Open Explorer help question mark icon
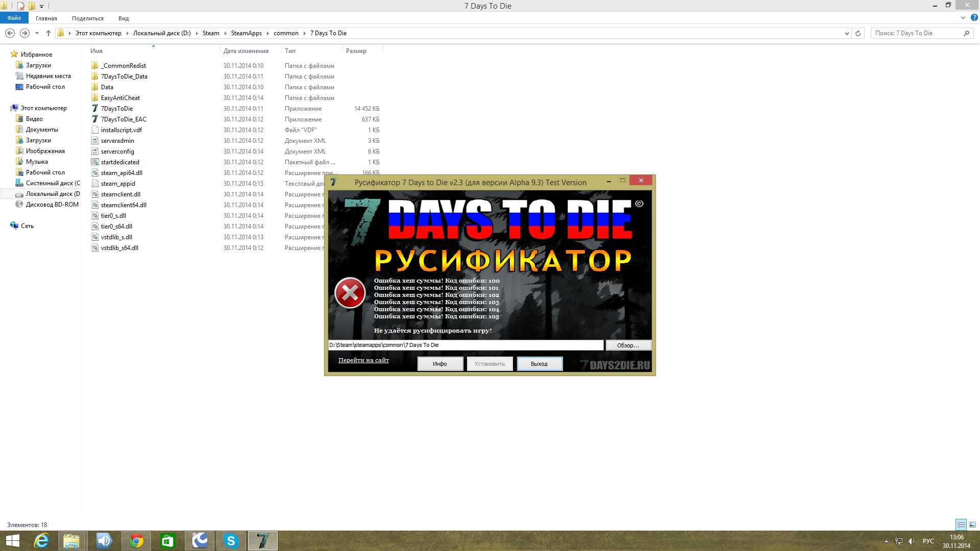The width and height of the screenshot is (980, 551). click(x=974, y=17)
